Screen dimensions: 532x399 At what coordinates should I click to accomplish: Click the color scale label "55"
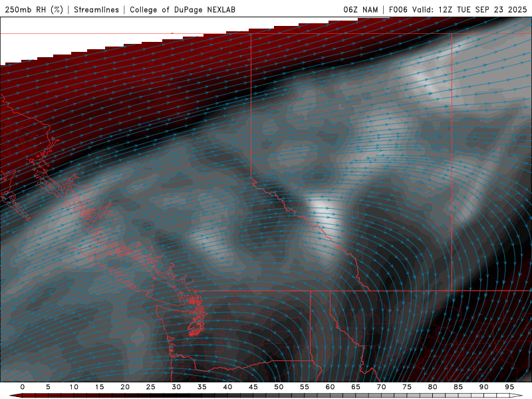(x=305, y=387)
